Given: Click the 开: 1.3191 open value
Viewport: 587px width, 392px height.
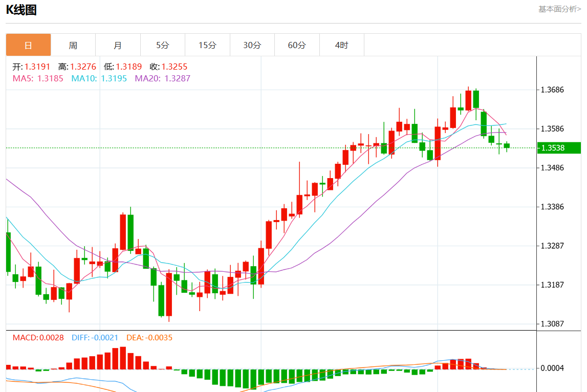Looking at the screenshot, I should [x=31, y=67].
